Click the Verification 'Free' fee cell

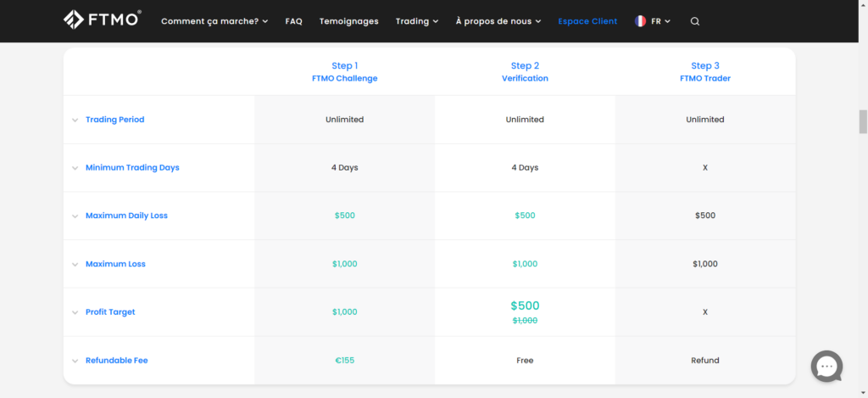pos(525,361)
